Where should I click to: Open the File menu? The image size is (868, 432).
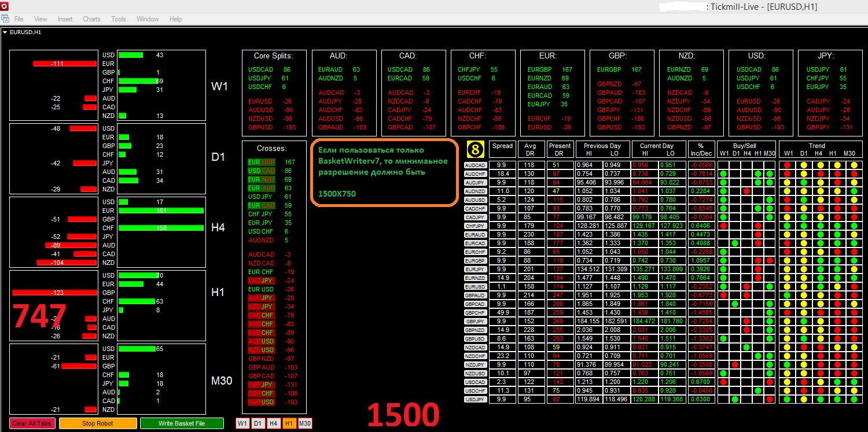(19, 19)
